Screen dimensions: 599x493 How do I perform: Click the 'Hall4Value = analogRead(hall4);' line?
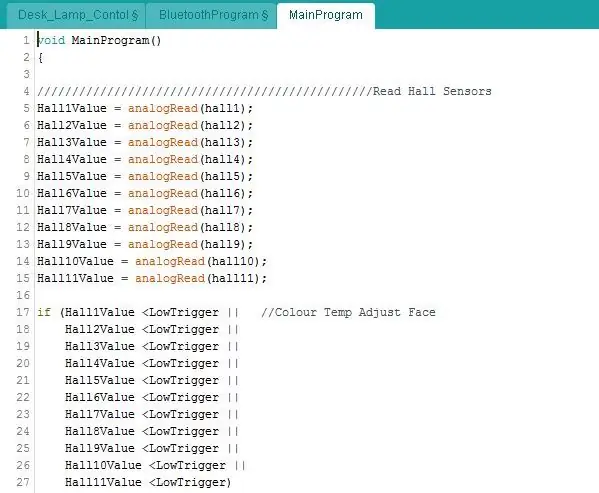(145, 159)
